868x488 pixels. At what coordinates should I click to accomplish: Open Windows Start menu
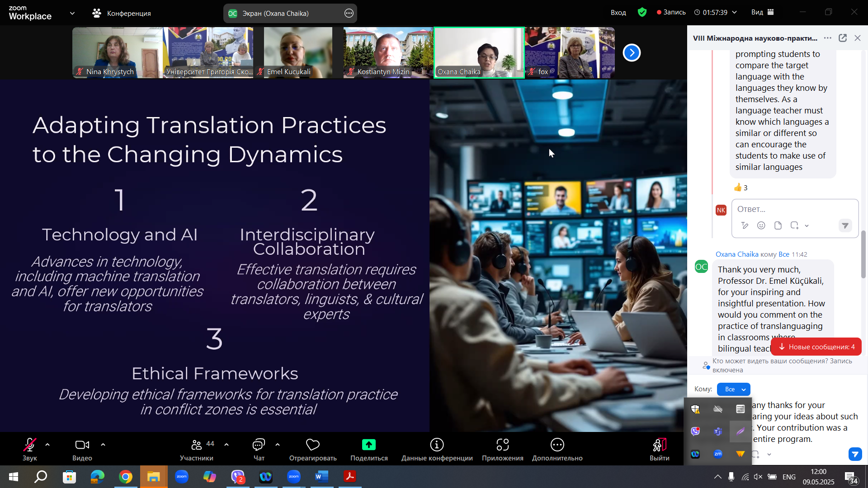pyautogui.click(x=14, y=477)
